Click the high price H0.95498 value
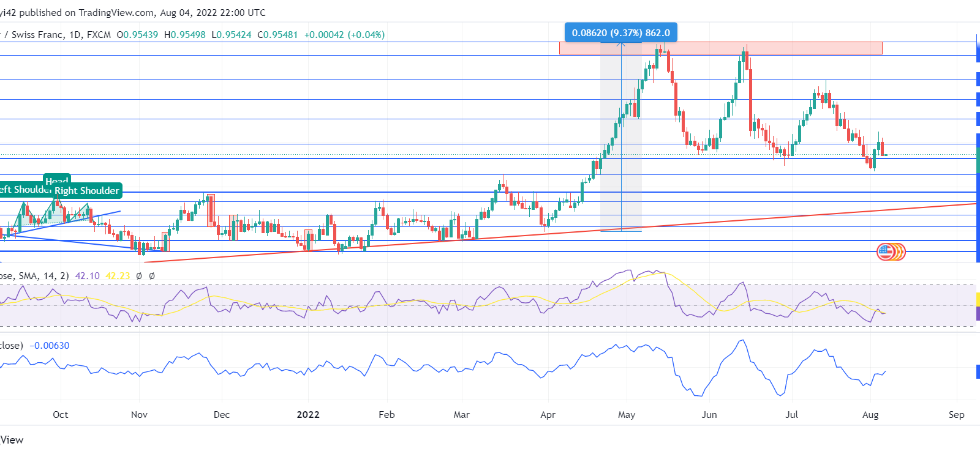 (185, 35)
